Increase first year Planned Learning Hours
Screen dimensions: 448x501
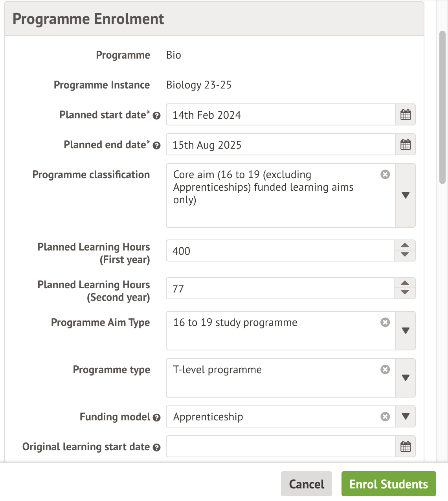click(405, 245)
